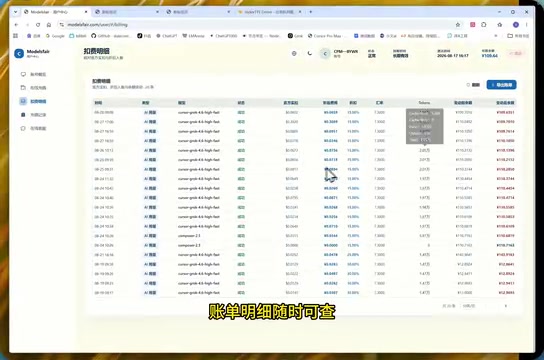Click the round C user avatar in header
The width and height of the screenshot is (544, 360).
[x=325, y=53]
